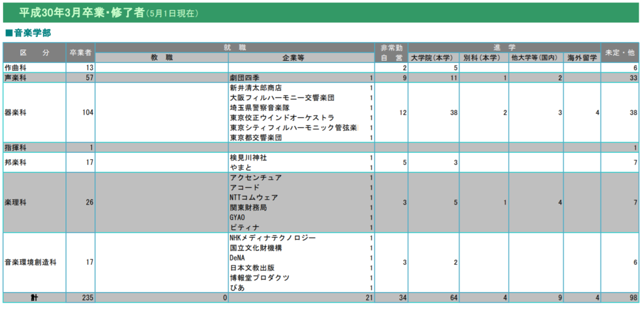Viewport: 644px width, 309px height.
Task: Select the 就職 group header
Action: tap(235, 48)
